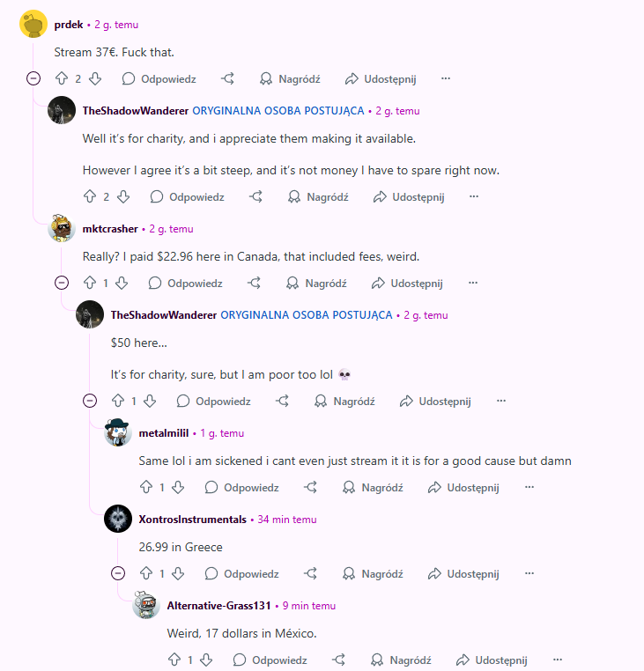Click Nagródź on mktcrasher's comment
The height and width of the screenshot is (671, 644).
pos(316,283)
